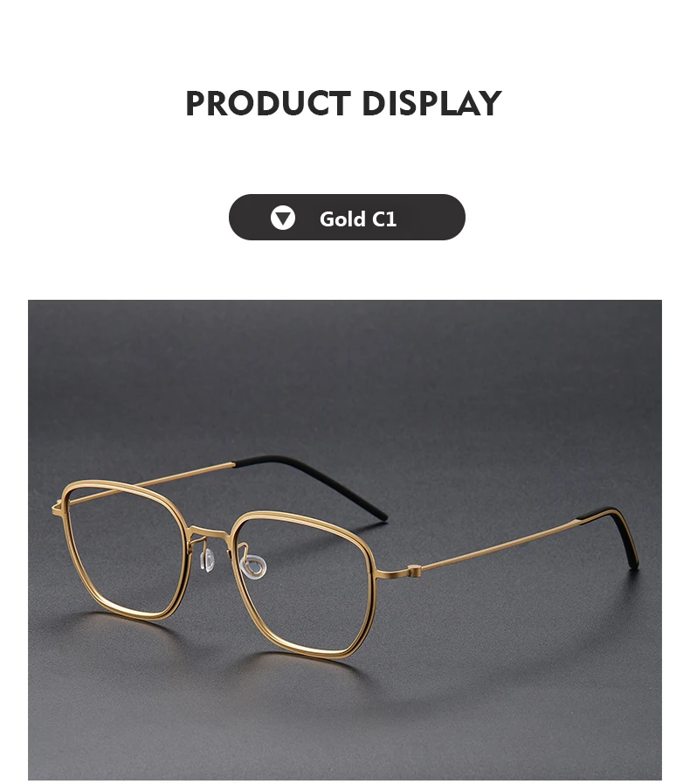Select the Gold C1 color label

click(x=358, y=219)
